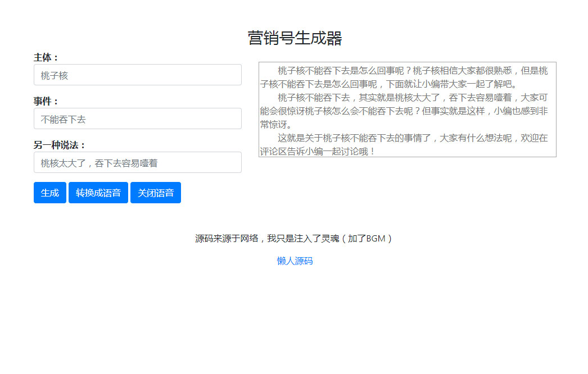Click 关闭语音 to stop speech playback

point(156,192)
